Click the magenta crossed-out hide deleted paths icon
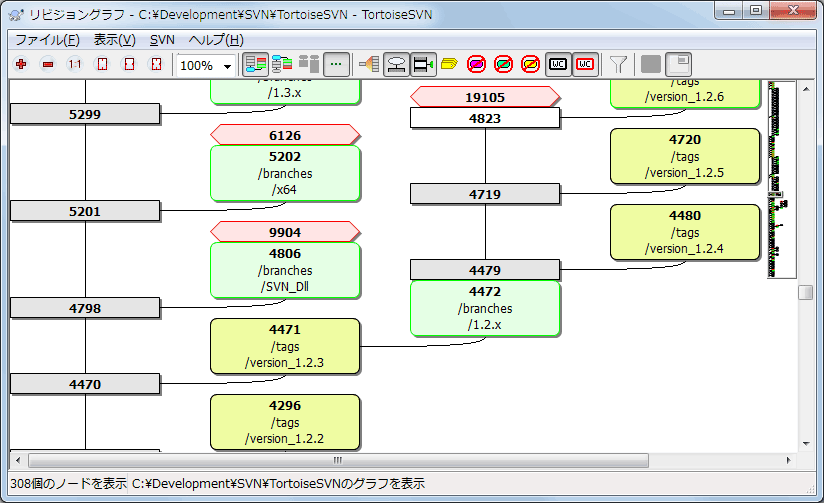824x503 pixels. coord(477,65)
